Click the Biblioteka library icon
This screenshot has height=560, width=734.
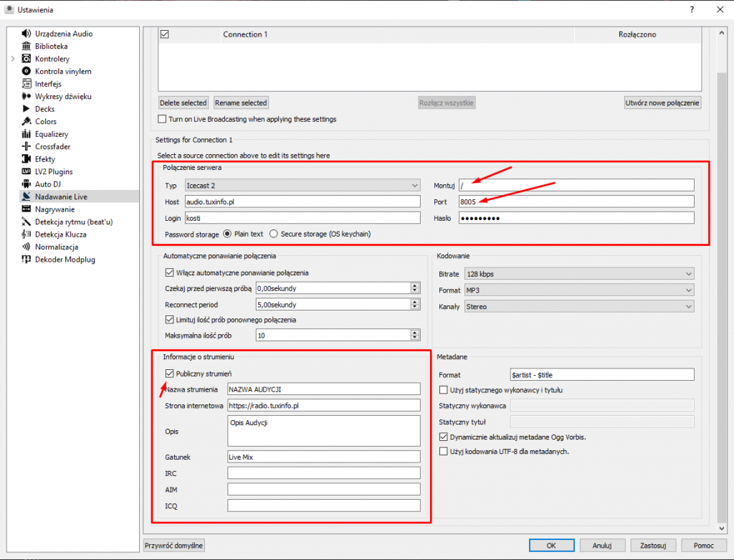(x=27, y=46)
